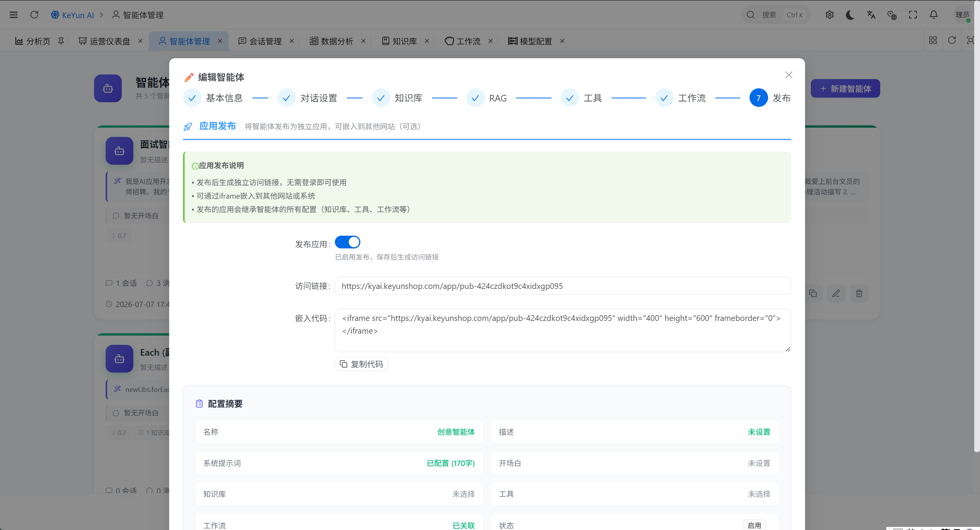Go to wizard step 知识库

tap(398, 98)
